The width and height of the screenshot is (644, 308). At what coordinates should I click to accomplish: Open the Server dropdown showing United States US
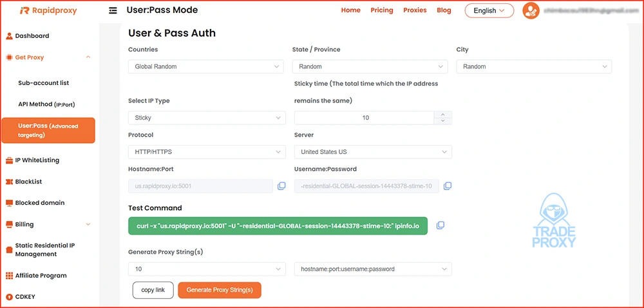coord(372,152)
